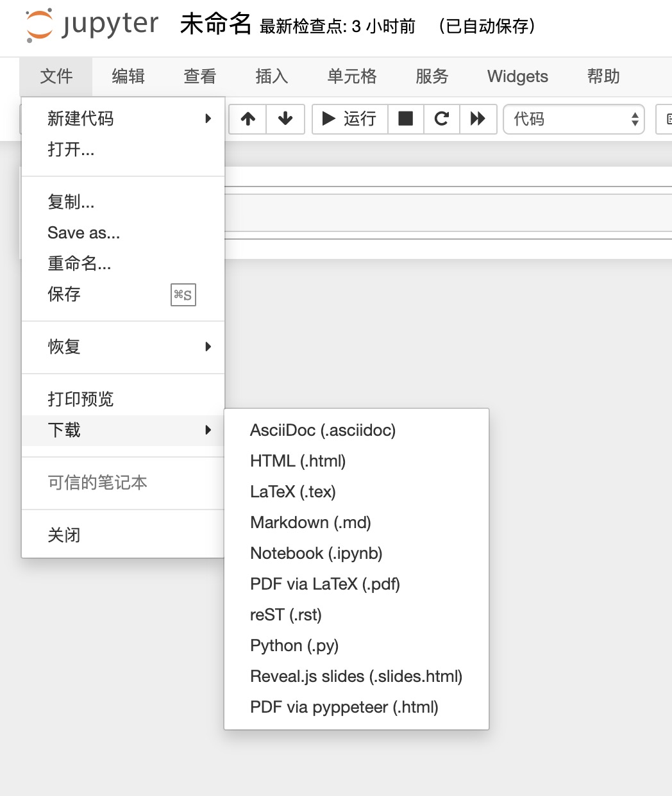The image size is (672, 796).
Task: Download as AsciiDoc (.asciidoc)
Action: 357,430
